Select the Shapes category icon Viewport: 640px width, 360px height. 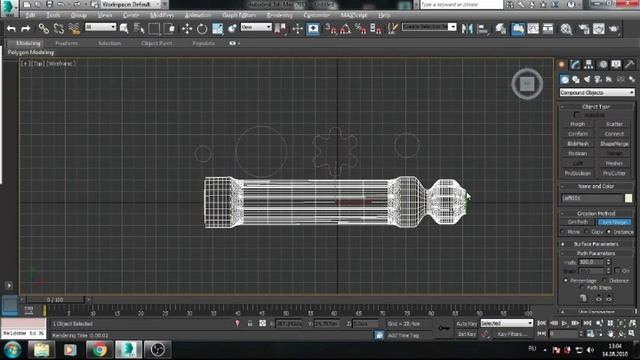coord(576,79)
